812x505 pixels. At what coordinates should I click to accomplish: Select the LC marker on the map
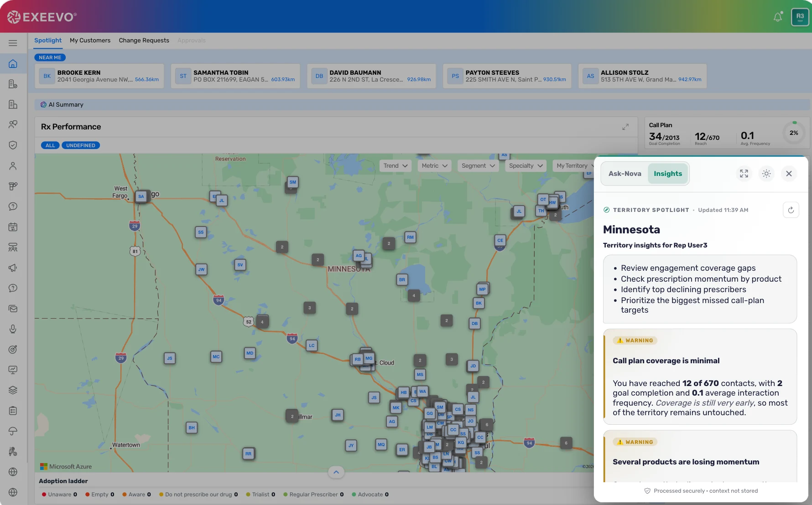(312, 345)
